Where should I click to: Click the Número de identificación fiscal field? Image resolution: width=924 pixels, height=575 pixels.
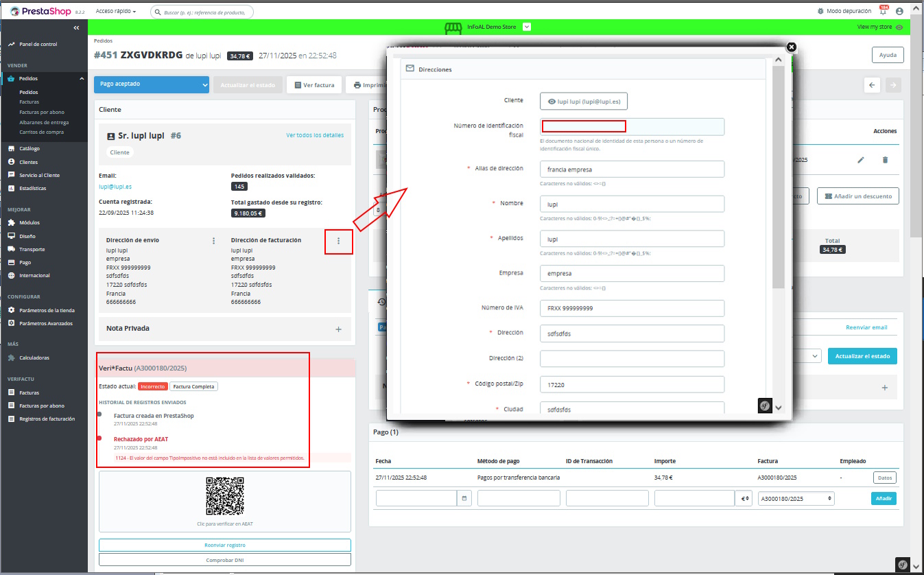pos(631,126)
